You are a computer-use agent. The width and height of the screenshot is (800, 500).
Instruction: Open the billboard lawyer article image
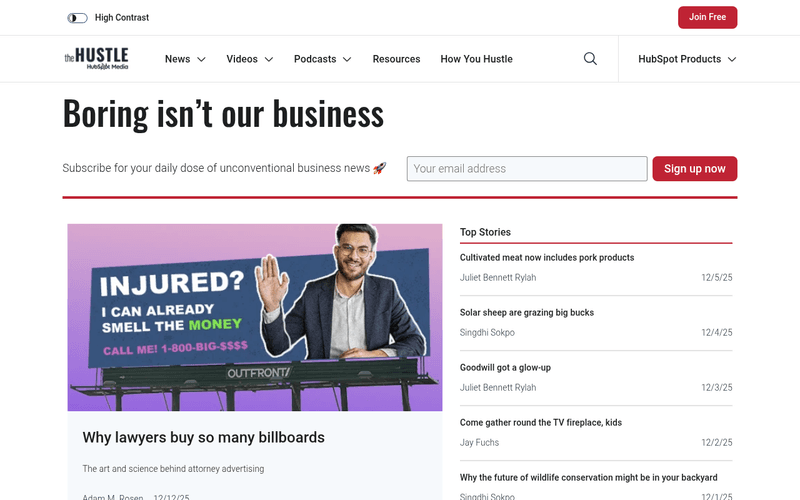point(255,317)
